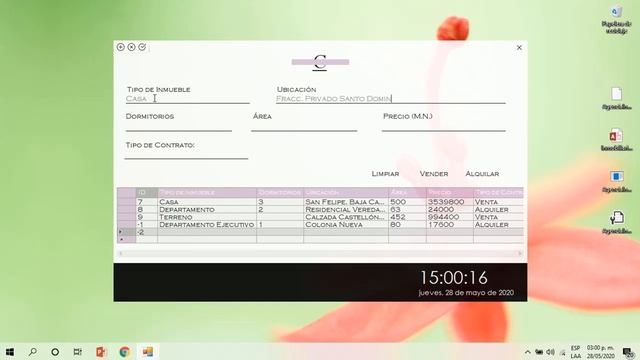
Task: Click the Tipo de Contrato field
Action: [x=186, y=154]
